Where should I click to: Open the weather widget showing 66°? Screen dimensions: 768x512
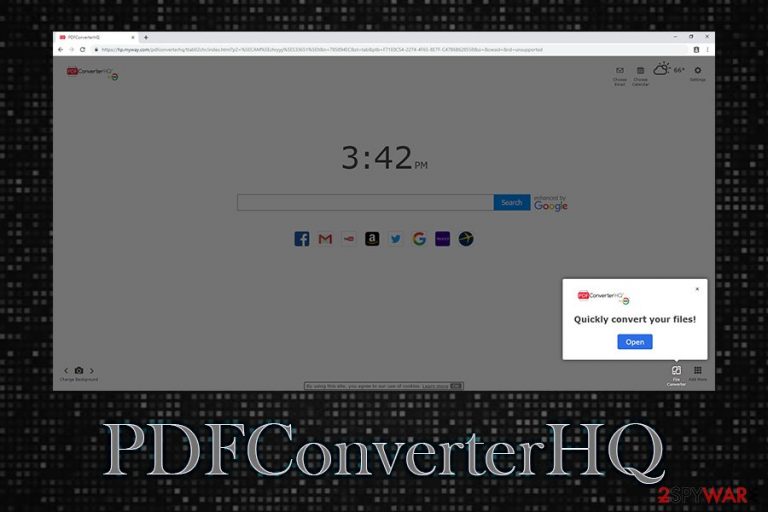pyautogui.click(x=669, y=69)
